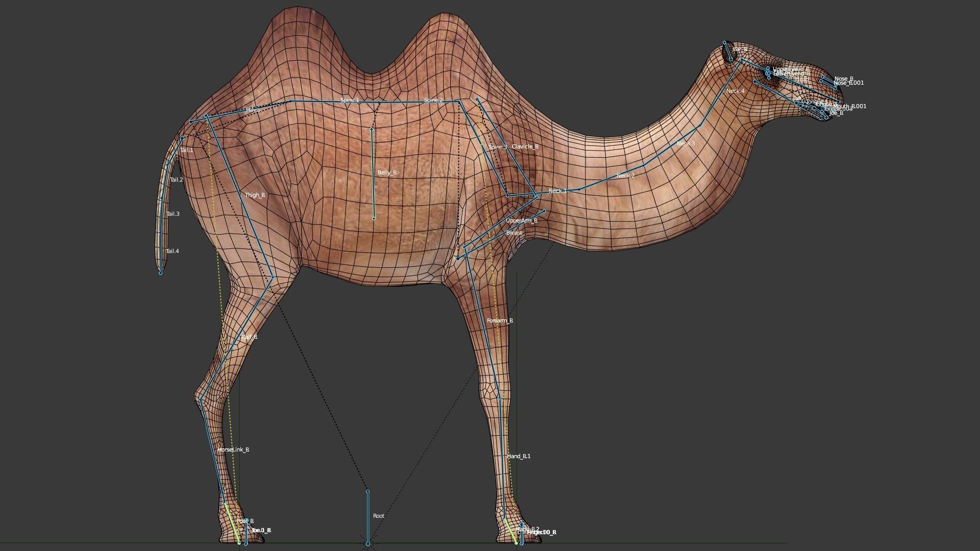Select the Tail.4 bone label
This screenshot has height=551, width=980.
(x=173, y=252)
